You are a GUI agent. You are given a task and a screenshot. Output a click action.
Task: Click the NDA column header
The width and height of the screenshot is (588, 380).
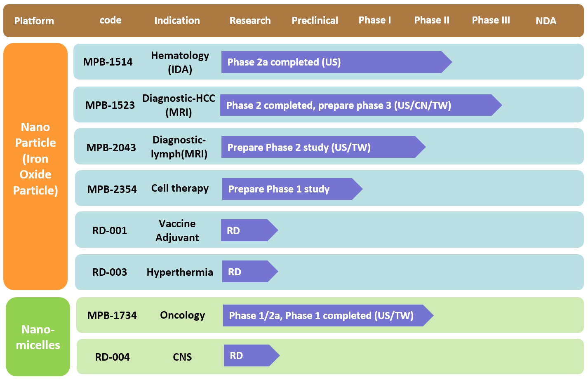tap(546, 21)
